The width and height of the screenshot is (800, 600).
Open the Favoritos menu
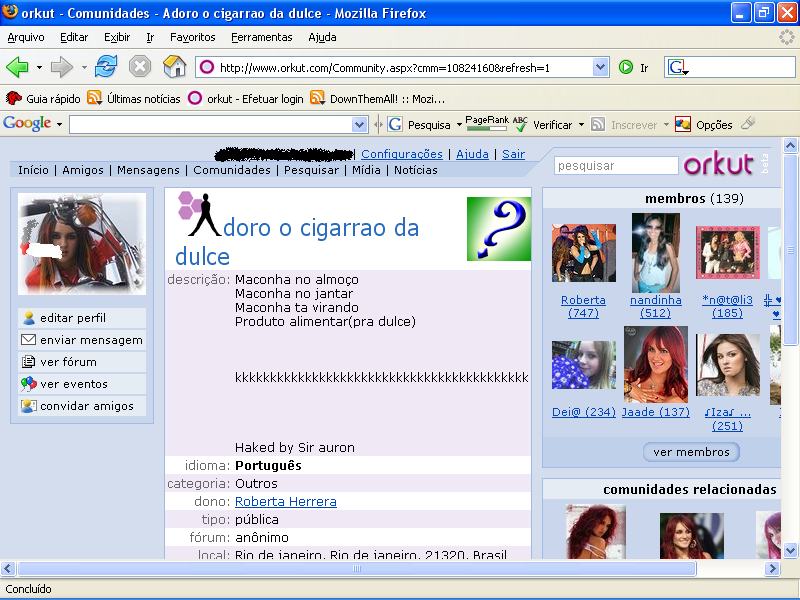click(x=193, y=37)
